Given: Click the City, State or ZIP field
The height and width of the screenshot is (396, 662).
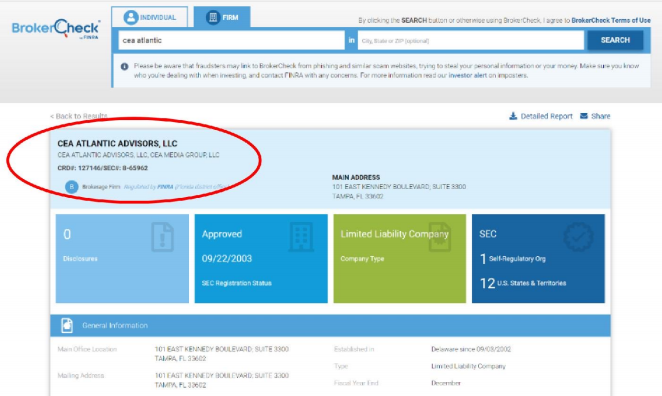Looking at the screenshot, I should pyautogui.click(x=471, y=41).
